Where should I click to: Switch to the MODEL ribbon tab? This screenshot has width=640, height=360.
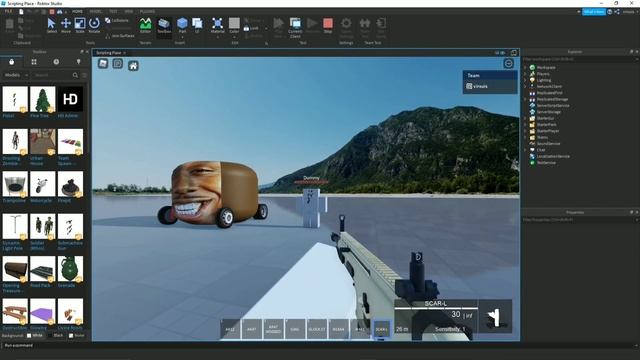click(96, 11)
